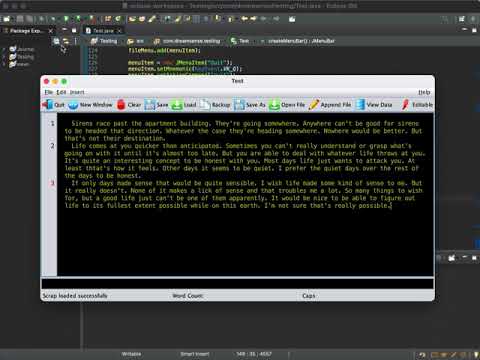The height and width of the screenshot is (360, 480).
Task: Expand the Journal project tree node
Action: click(x=4, y=49)
